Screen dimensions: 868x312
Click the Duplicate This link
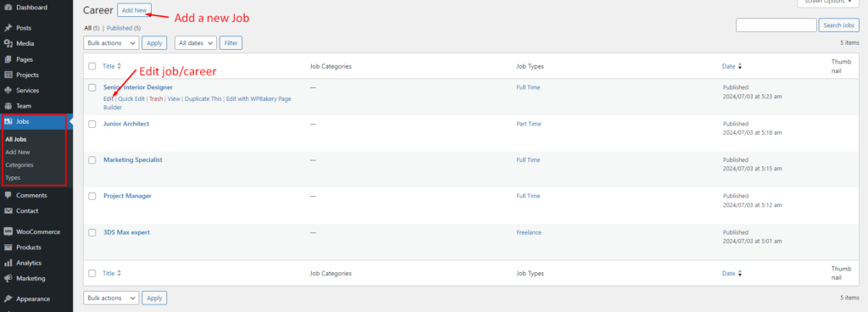click(x=203, y=98)
